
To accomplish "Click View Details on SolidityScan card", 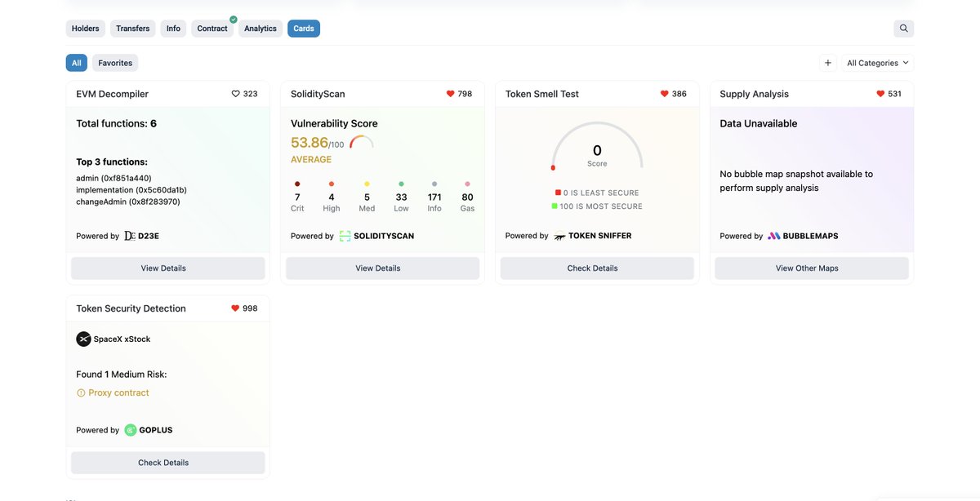I will pyautogui.click(x=382, y=268).
